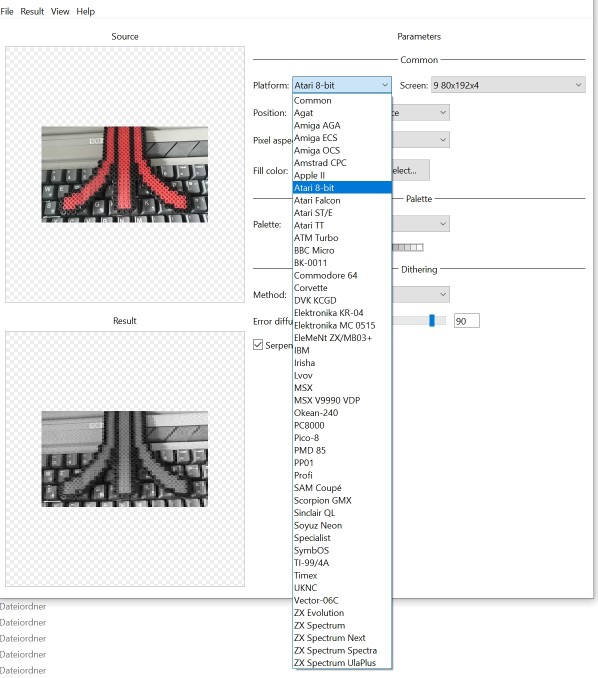Select BK-0011 platform
This screenshot has height=678, width=598.
342,263
